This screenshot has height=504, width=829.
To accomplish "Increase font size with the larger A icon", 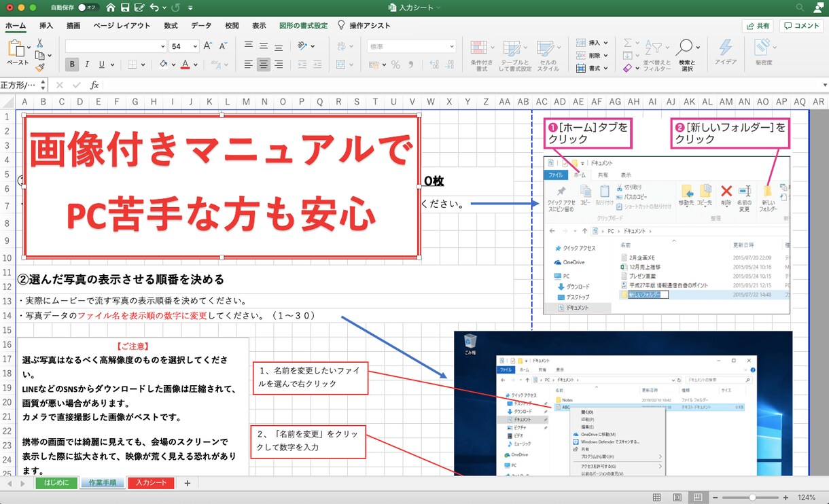I will pos(208,46).
